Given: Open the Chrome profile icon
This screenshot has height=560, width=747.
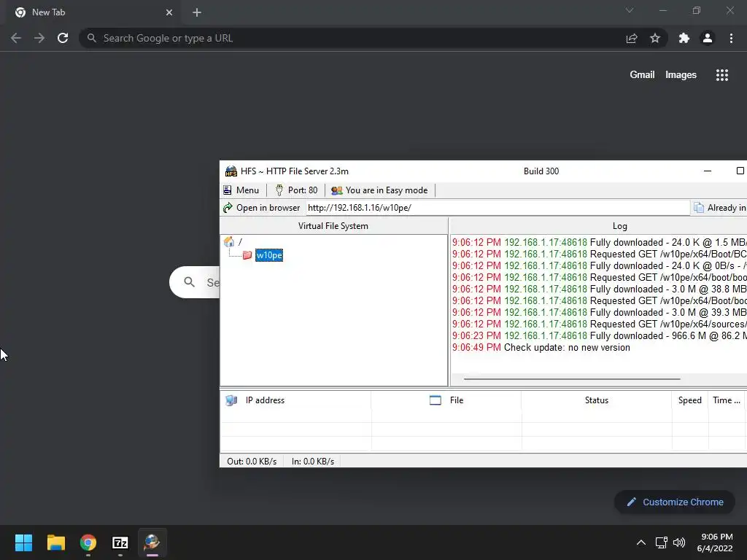Looking at the screenshot, I should 708,38.
